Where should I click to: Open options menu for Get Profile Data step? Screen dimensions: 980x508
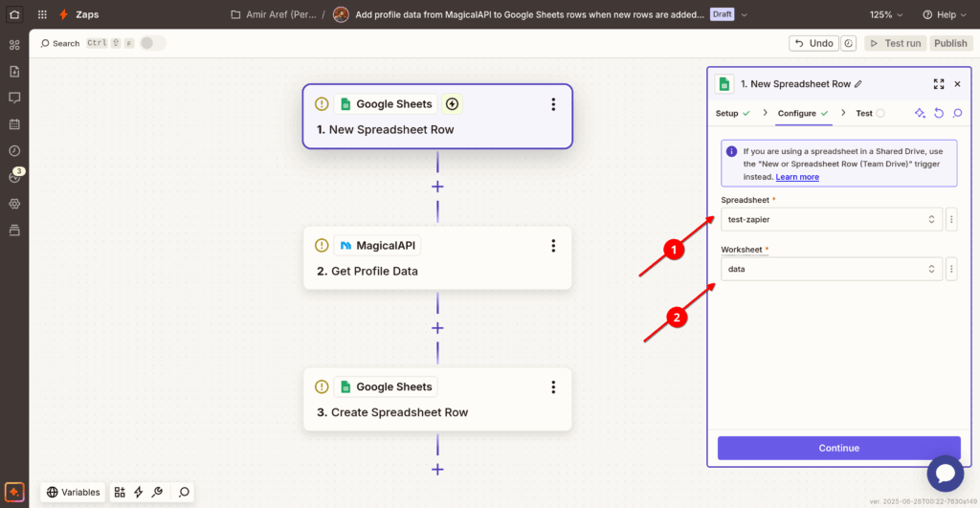coord(553,246)
